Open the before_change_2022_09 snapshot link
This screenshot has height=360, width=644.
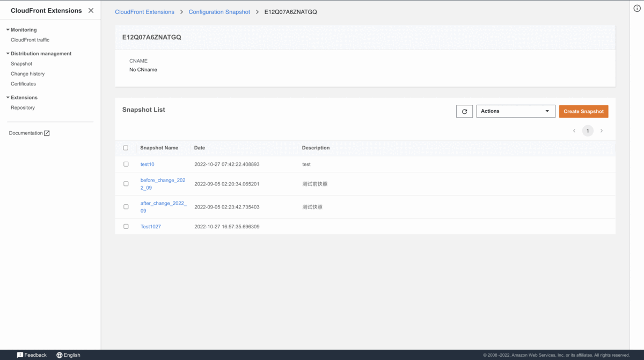[x=163, y=184]
